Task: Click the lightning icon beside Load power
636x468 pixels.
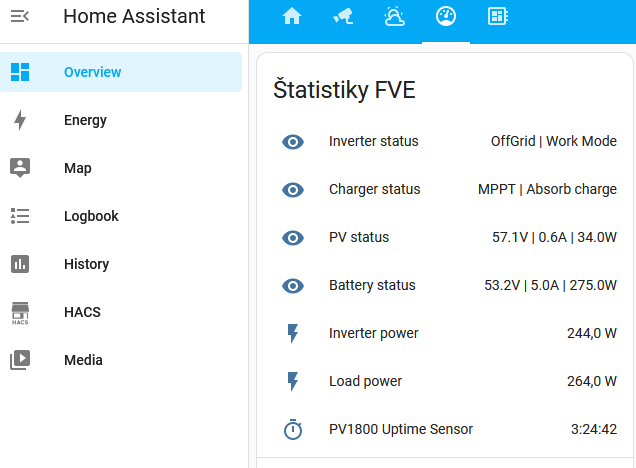Action: [293, 382]
